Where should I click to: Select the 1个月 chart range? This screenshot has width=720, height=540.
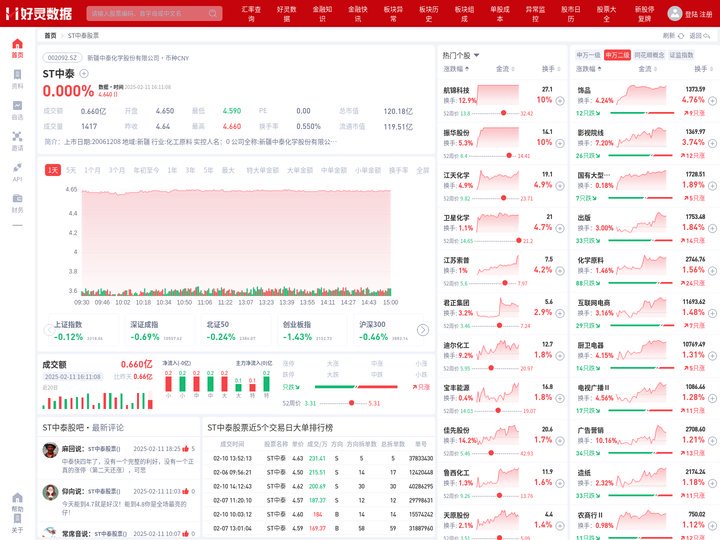pyautogui.click(x=92, y=170)
